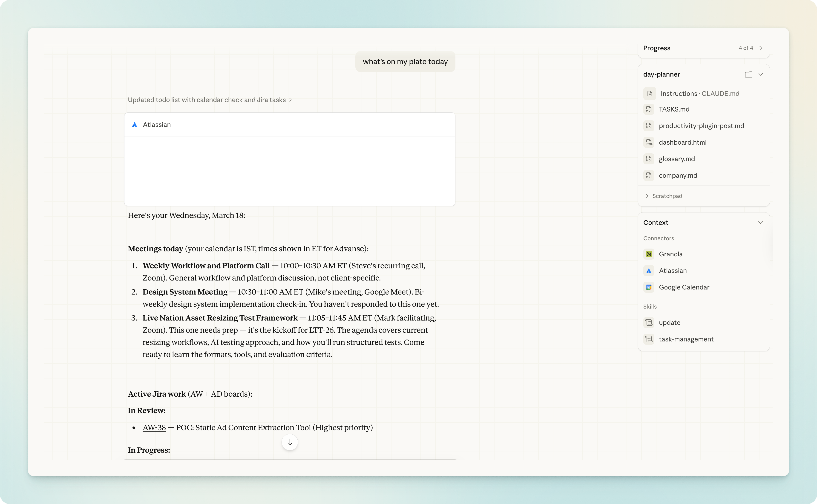Viewport: 817px width, 504px height.
Task: Click the folder icon next to day-planner
Action: (748, 74)
